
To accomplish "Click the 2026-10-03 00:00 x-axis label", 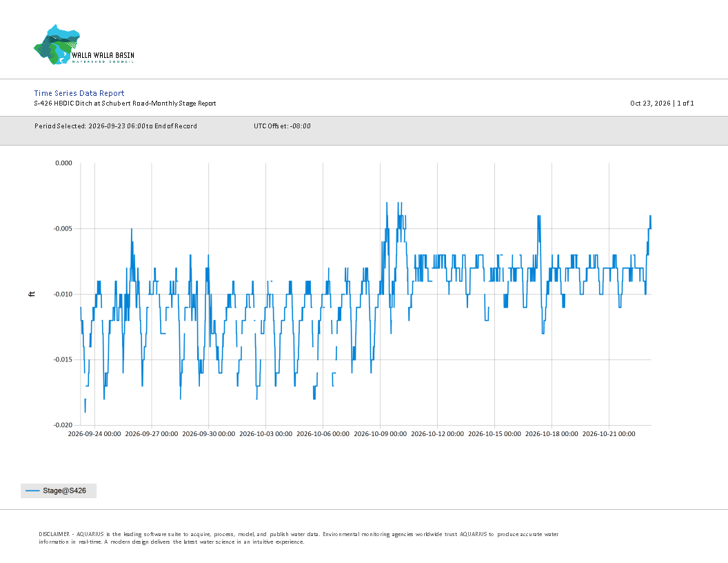I will click(x=265, y=434).
